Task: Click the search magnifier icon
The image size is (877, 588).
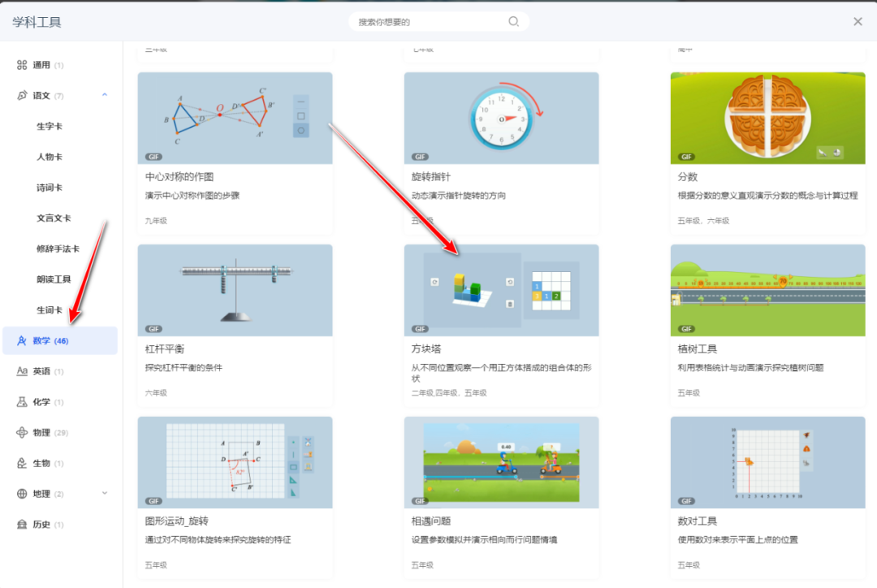Action: tap(512, 21)
